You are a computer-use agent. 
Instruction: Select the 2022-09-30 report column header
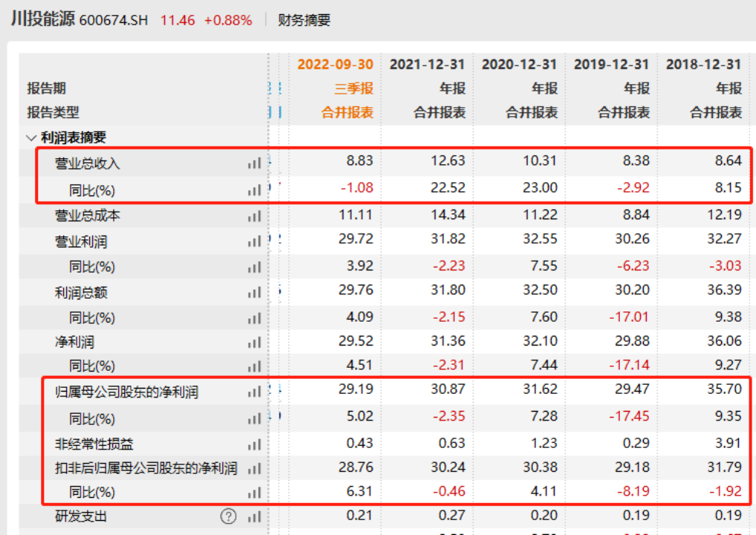(335, 64)
